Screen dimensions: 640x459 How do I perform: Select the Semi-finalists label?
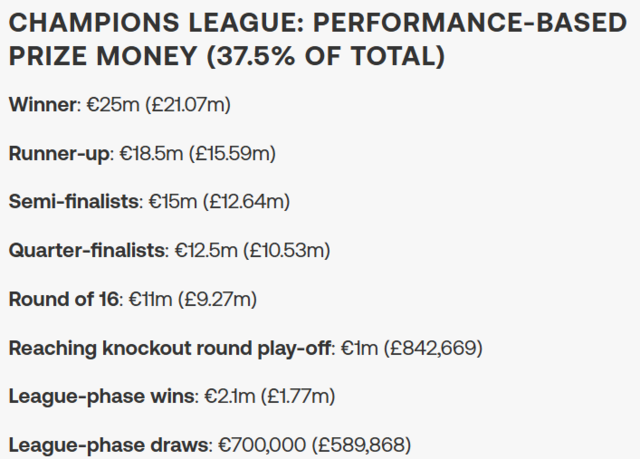(74, 202)
